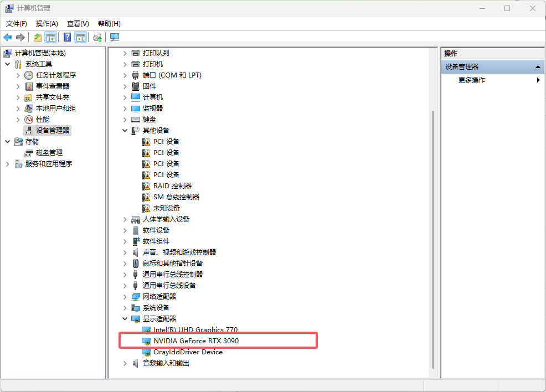The width and height of the screenshot is (546, 392).
Task: Click the update driver gear icon
Action: click(97, 37)
